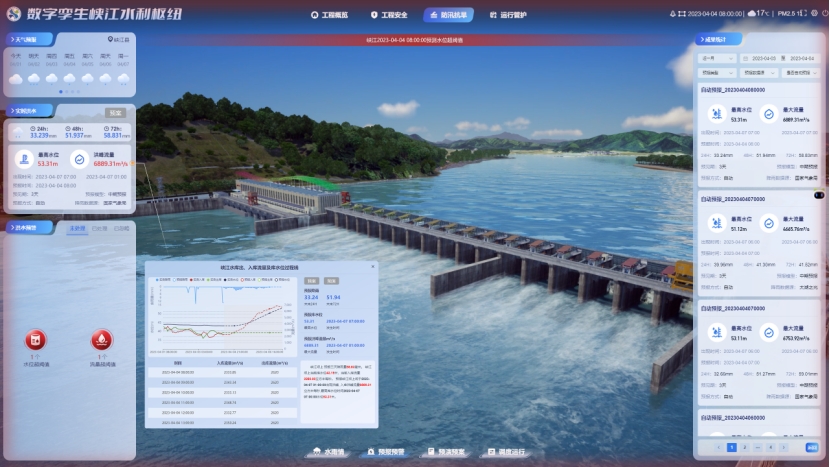Go to page 2 of the results list
830x467 pixels.
(x=744, y=447)
